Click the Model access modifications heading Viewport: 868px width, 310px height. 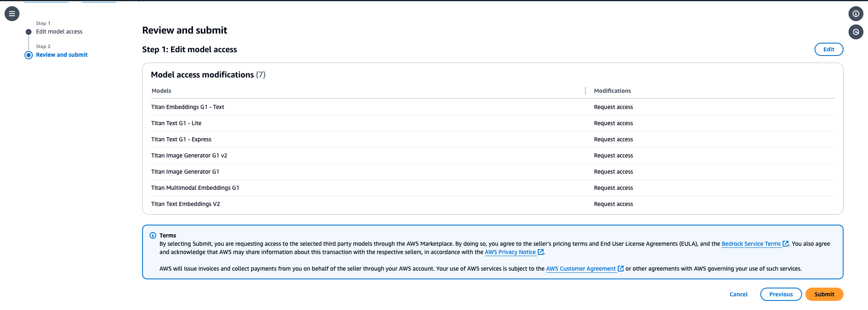pyautogui.click(x=208, y=75)
